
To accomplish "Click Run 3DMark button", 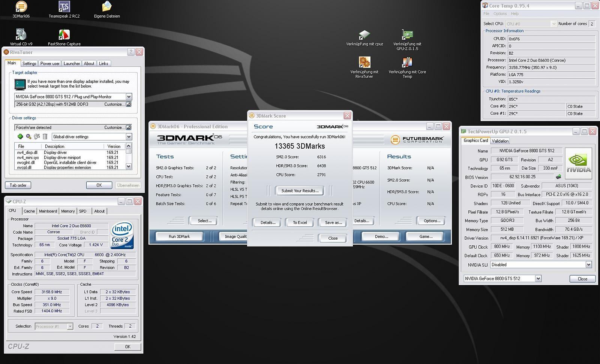I will click(179, 236).
